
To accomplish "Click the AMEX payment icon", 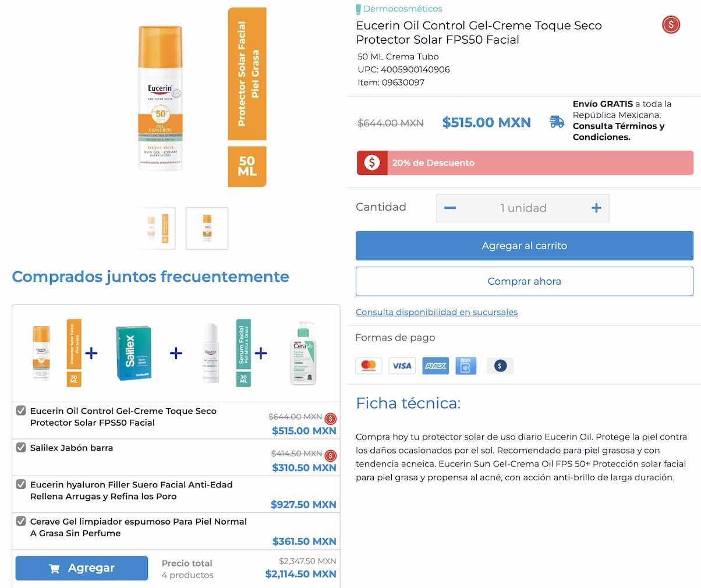I will [x=436, y=366].
